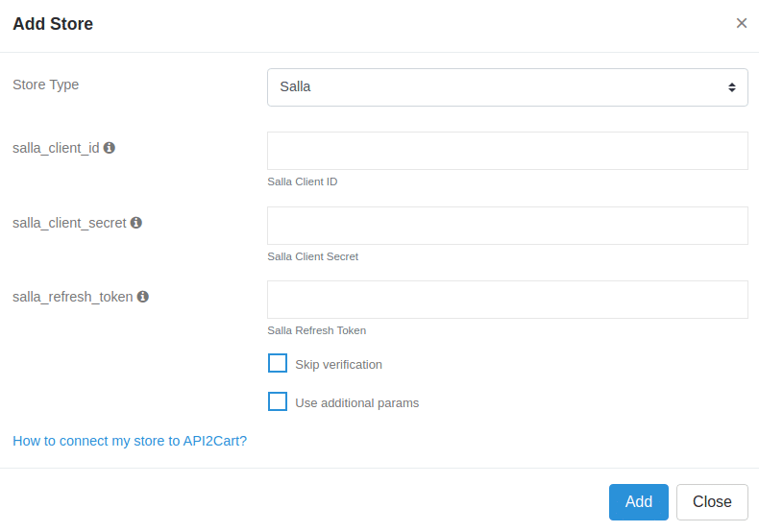The width and height of the screenshot is (759, 532).
Task: Click the info icon beside salla_refresh_token
Action: [x=143, y=297]
